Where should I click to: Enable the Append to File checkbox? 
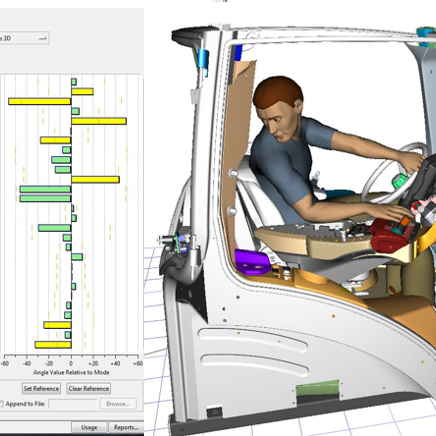click(1, 404)
